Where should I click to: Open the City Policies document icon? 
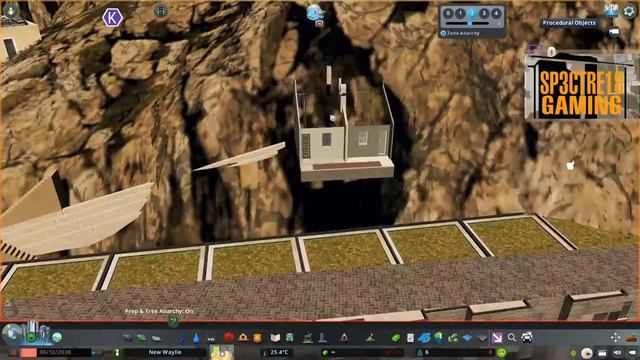click(410, 338)
